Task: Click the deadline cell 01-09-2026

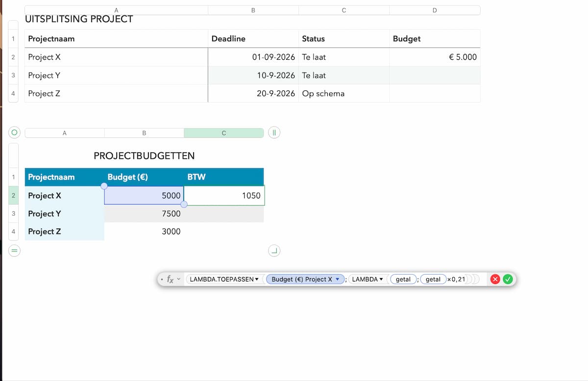Action: [253, 57]
